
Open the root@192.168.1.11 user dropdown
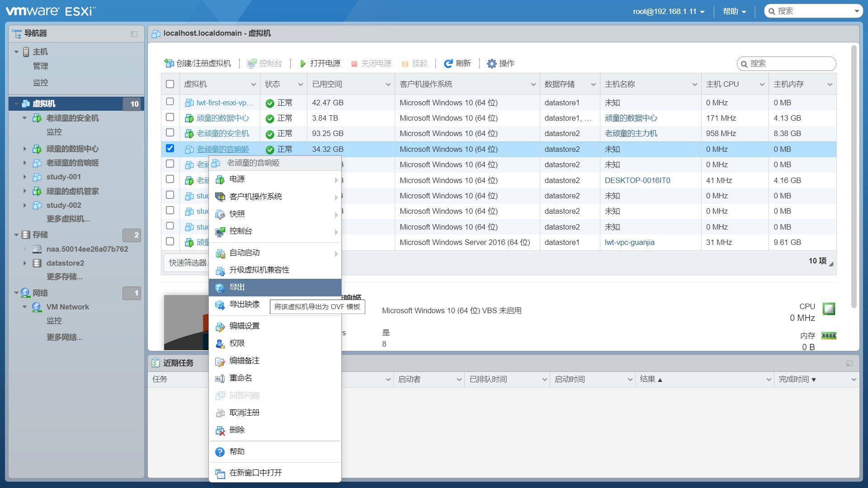(669, 12)
